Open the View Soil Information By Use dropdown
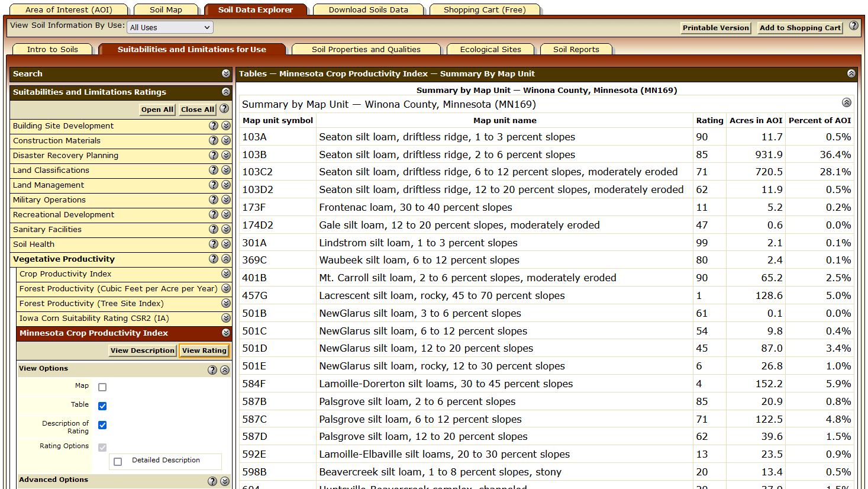Screen dimensions: 868x489 pyautogui.click(x=170, y=27)
